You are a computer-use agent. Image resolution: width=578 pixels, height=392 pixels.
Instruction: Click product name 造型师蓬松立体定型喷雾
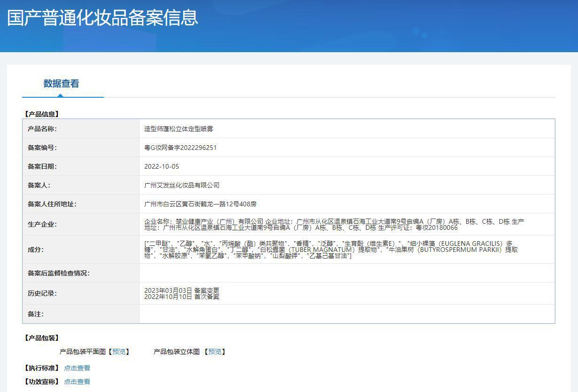coord(179,129)
